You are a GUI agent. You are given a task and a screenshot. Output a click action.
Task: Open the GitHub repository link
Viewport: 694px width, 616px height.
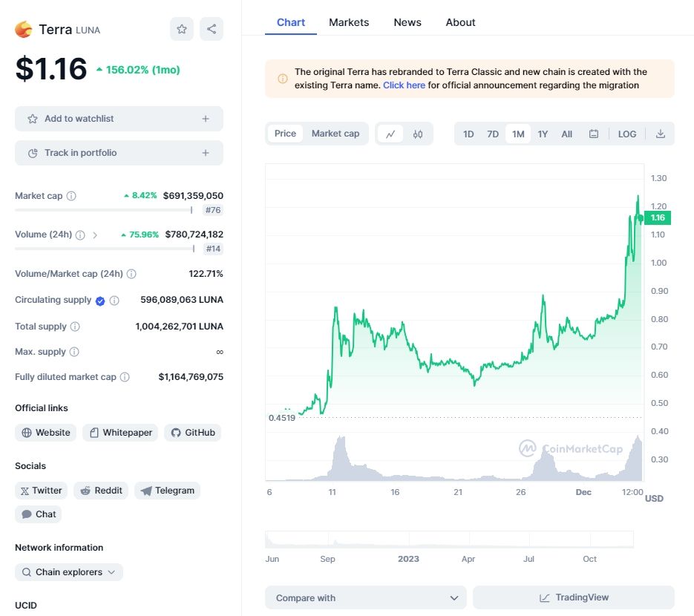[192, 433]
